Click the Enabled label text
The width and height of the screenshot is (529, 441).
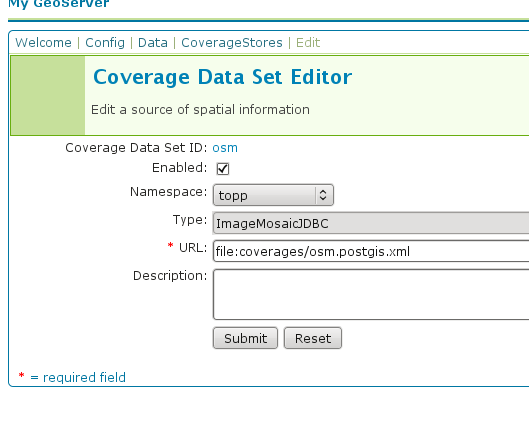[179, 168]
